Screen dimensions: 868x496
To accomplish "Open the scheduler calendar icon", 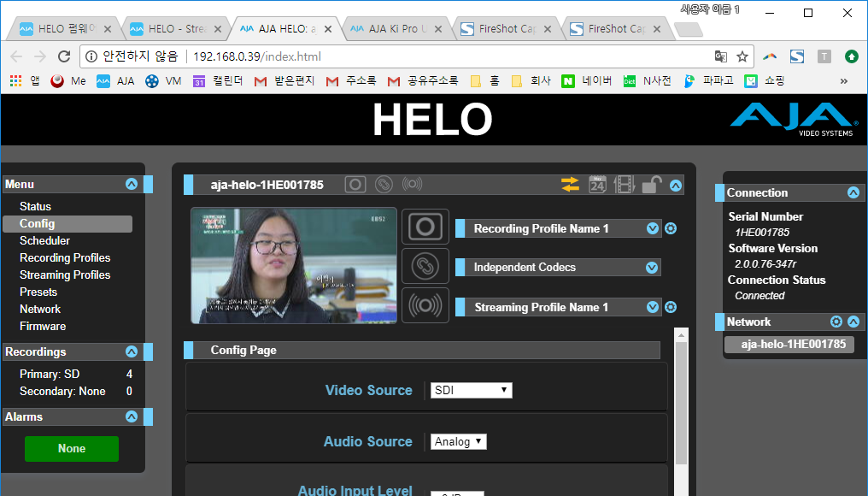I will click(597, 184).
